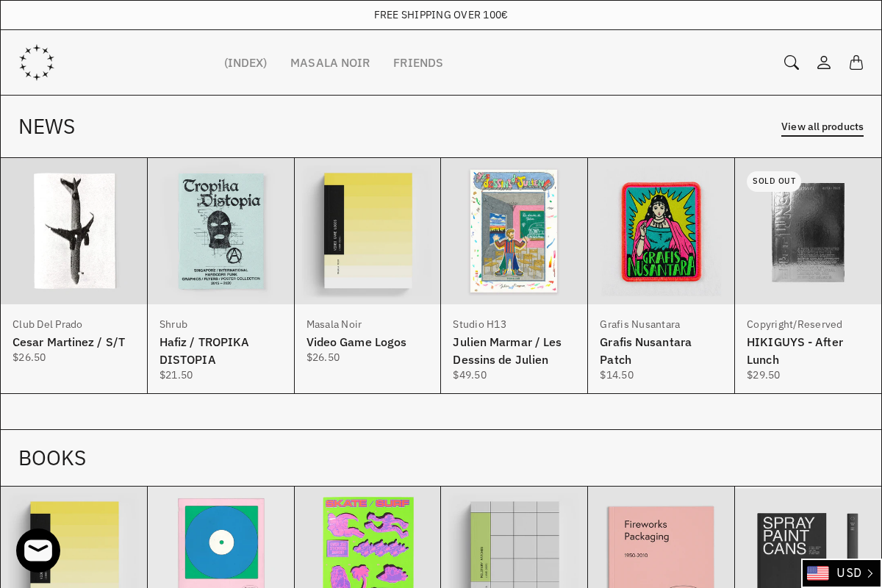Click the circular star logo
882x588 pixels.
click(x=37, y=62)
